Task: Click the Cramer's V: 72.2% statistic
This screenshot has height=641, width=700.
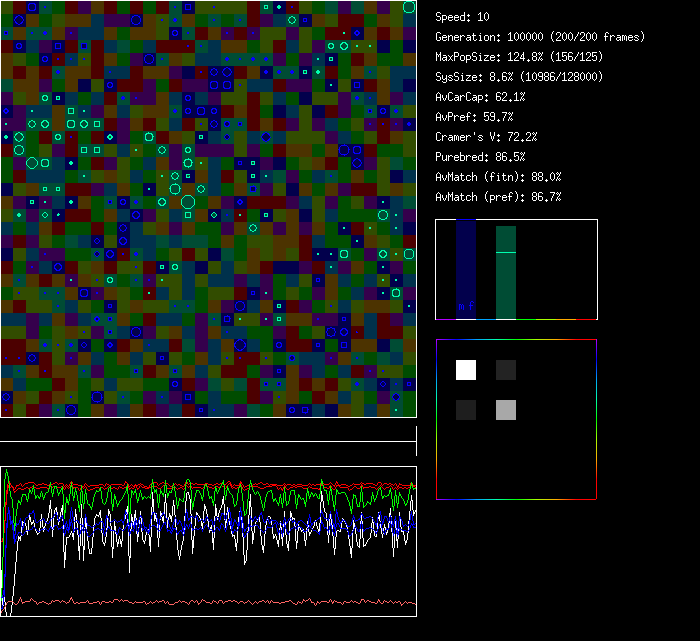Action: 486,137
